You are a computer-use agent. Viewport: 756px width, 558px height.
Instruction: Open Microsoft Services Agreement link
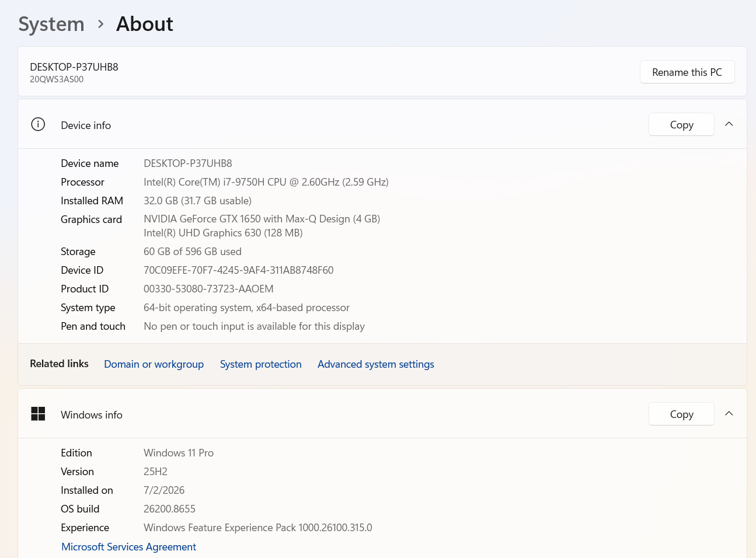[128, 547]
